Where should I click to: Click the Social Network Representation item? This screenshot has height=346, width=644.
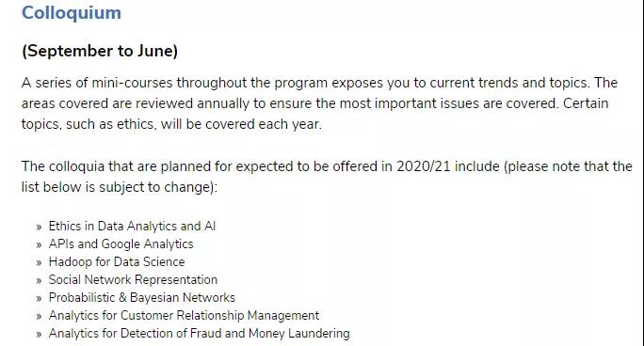133,279
